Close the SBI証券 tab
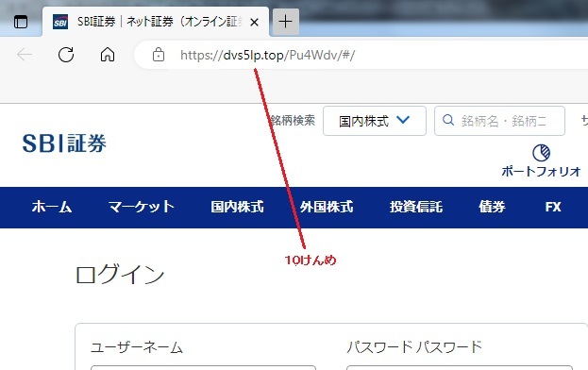Viewport: 588px width, 370px height. pos(254,23)
